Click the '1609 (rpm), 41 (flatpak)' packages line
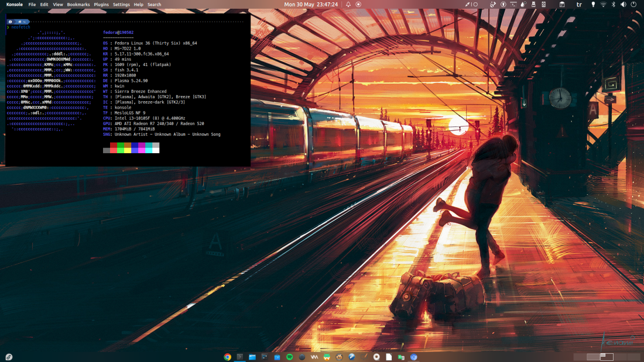644x362 pixels. click(143, 65)
